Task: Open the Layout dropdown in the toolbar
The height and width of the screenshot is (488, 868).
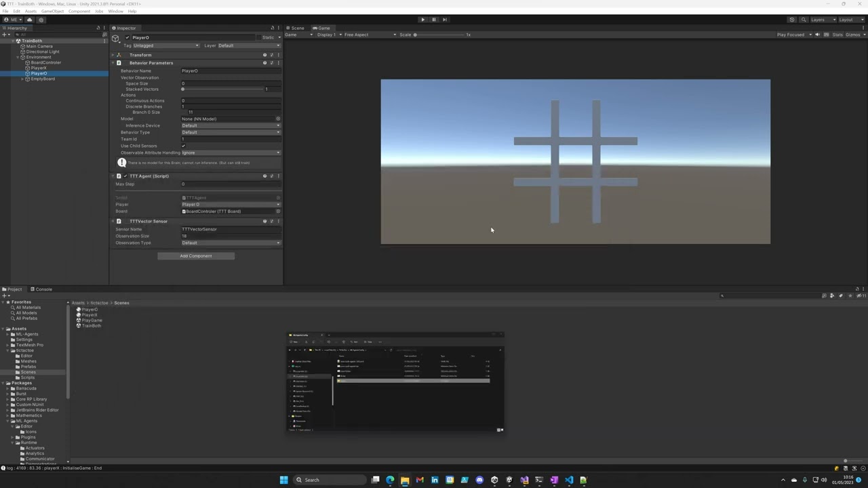Action: point(852,20)
